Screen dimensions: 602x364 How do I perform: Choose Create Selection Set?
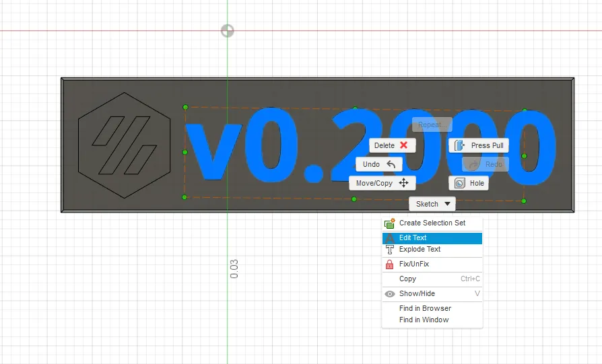tap(432, 223)
